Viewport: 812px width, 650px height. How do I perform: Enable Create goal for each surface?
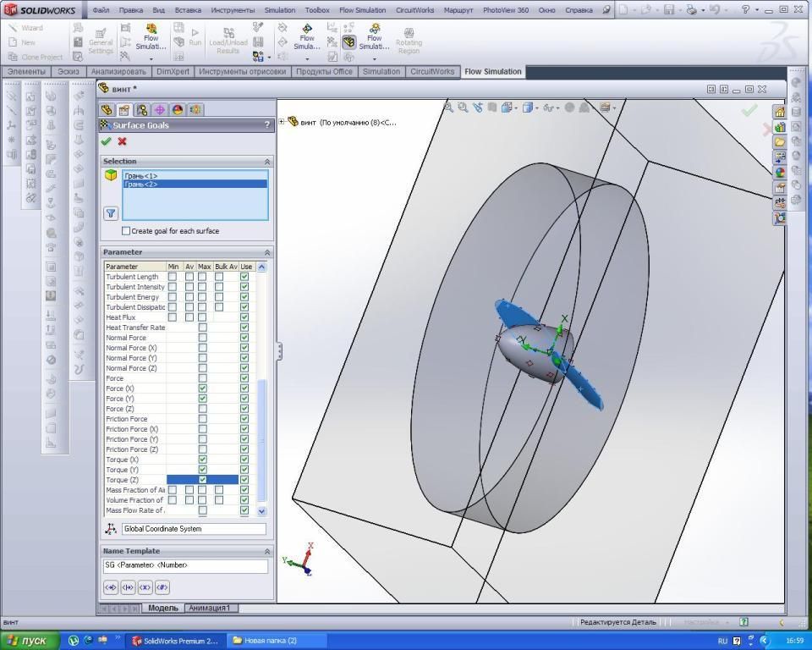[126, 231]
